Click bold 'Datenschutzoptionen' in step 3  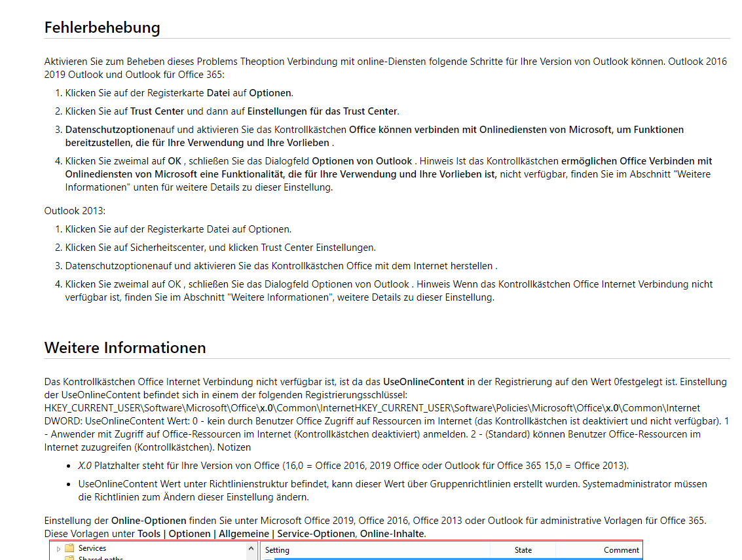tap(113, 130)
